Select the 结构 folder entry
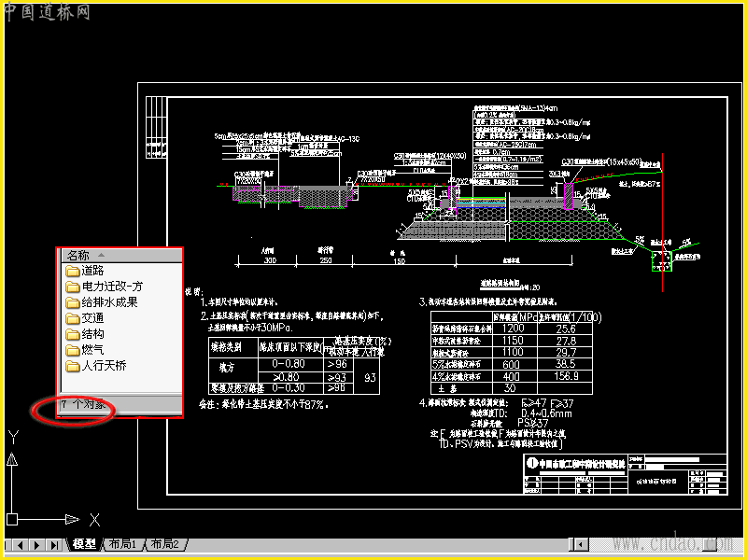The height and width of the screenshot is (560, 747). point(85,334)
